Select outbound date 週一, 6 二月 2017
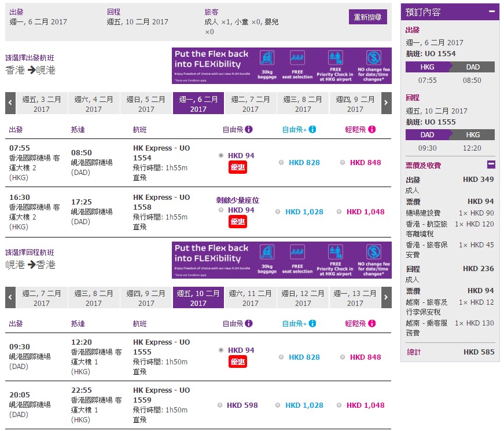Image resolution: width=504 pixels, height=431 pixels. tap(198, 104)
